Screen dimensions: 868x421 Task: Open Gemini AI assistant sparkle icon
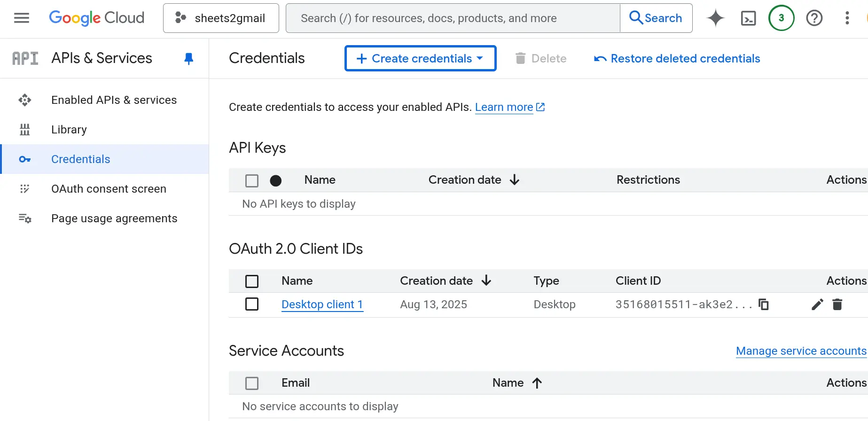click(715, 18)
